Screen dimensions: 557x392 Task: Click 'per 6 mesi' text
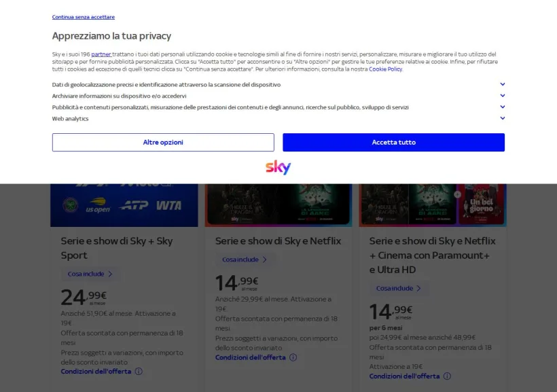click(x=386, y=327)
